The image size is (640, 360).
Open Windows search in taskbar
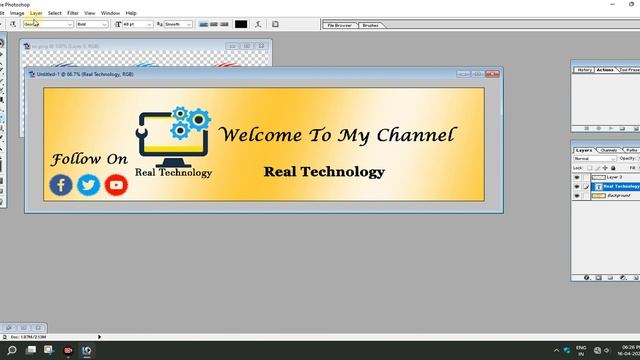click(11, 350)
